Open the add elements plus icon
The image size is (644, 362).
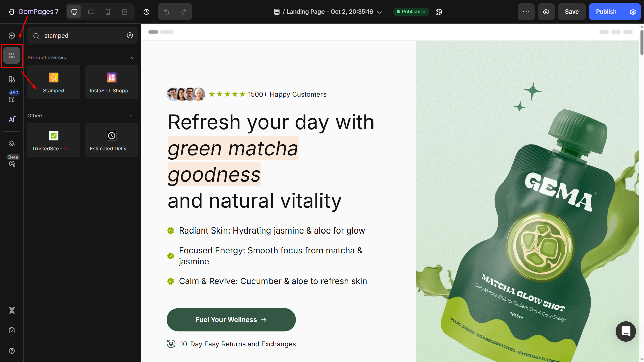point(12,35)
